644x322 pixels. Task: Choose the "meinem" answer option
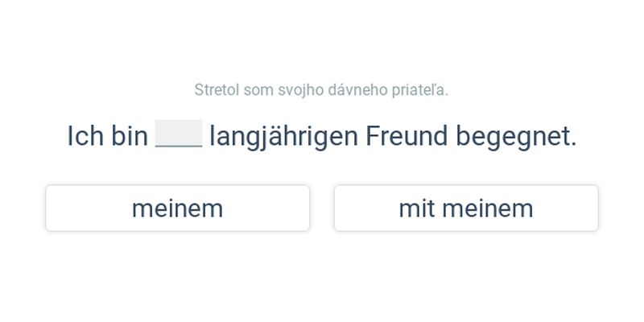pyautogui.click(x=177, y=208)
